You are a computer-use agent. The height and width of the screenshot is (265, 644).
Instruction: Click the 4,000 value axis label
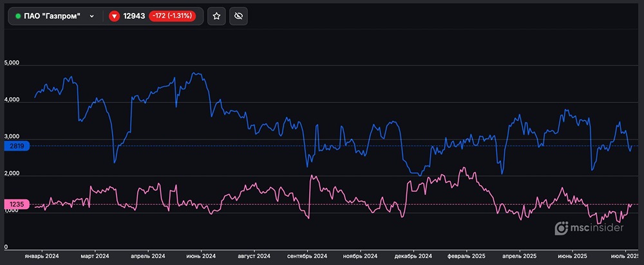[13, 100]
